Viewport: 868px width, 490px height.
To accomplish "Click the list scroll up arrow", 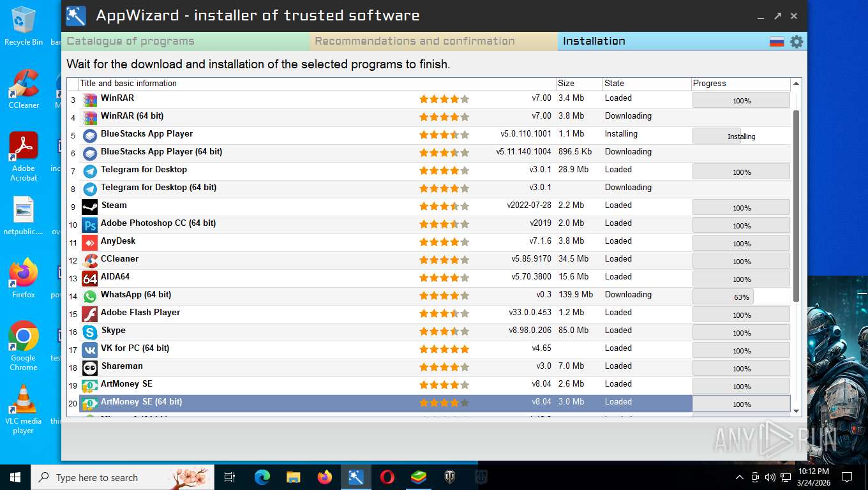I will click(796, 84).
